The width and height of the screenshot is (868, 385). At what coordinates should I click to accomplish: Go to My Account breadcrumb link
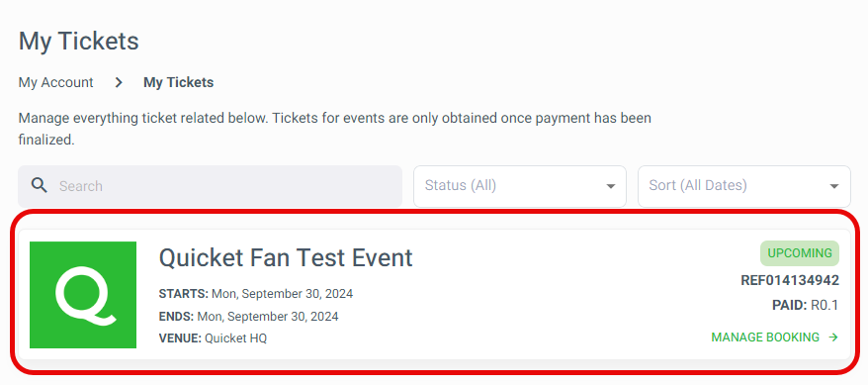[x=56, y=82]
